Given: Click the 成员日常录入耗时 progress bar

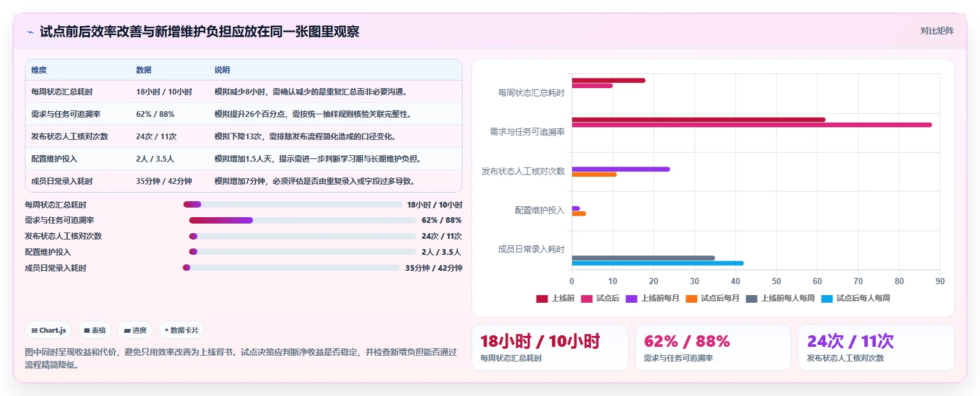Looking at the screenshot, I should click(x=291, y=268).
